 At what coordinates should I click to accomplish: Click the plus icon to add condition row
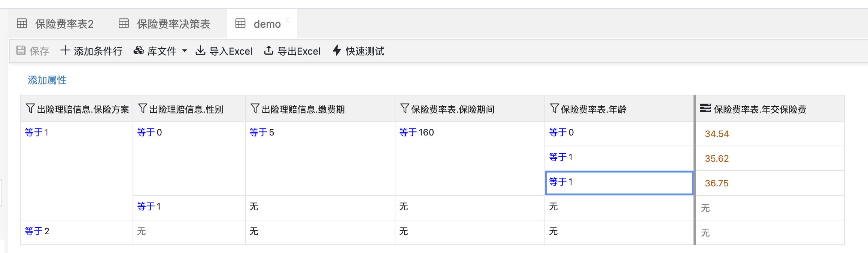tap(65, 50)
